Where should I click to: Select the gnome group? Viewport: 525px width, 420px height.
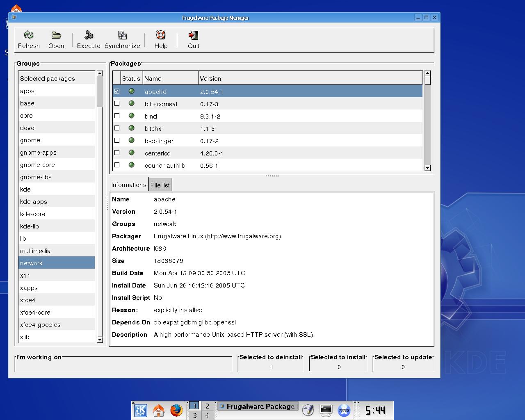[57, 140]
